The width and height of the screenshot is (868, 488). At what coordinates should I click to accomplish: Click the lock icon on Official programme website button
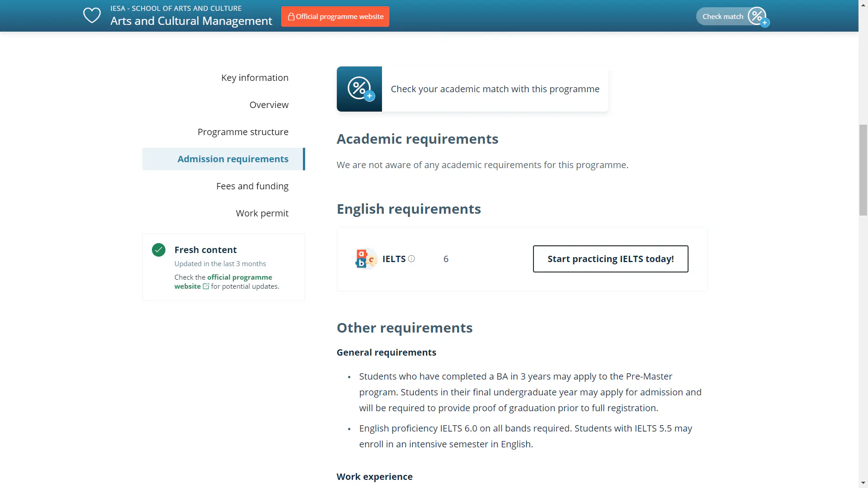coord(292,16)
